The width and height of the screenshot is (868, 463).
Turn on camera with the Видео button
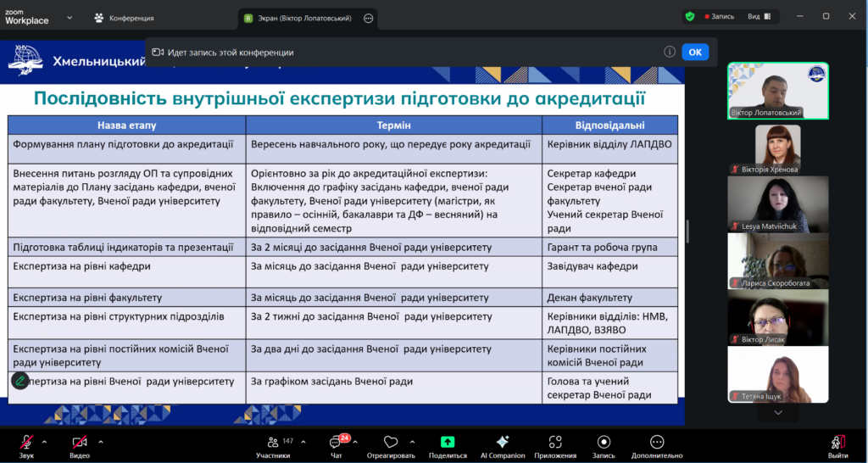(x=80, y=442)
